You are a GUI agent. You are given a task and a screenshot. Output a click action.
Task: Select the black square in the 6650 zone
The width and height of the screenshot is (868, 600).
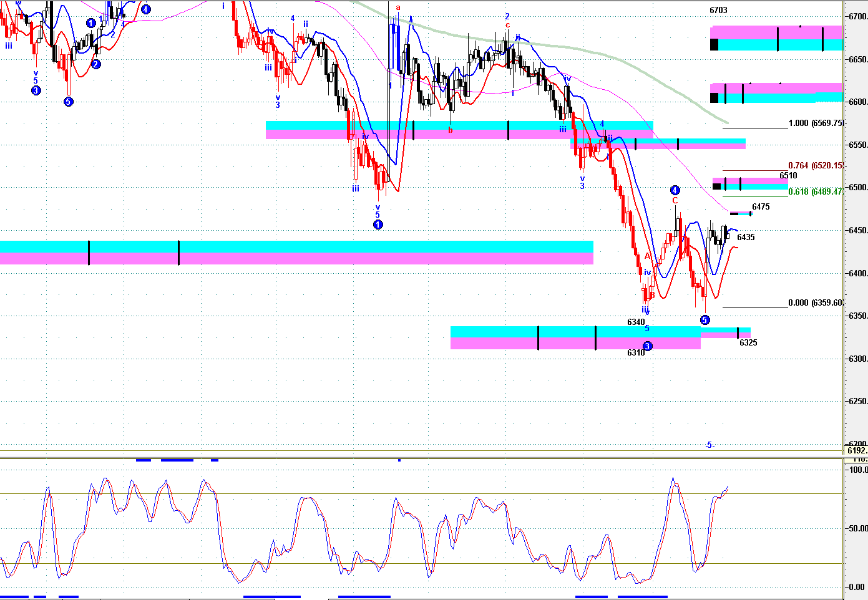714,44
